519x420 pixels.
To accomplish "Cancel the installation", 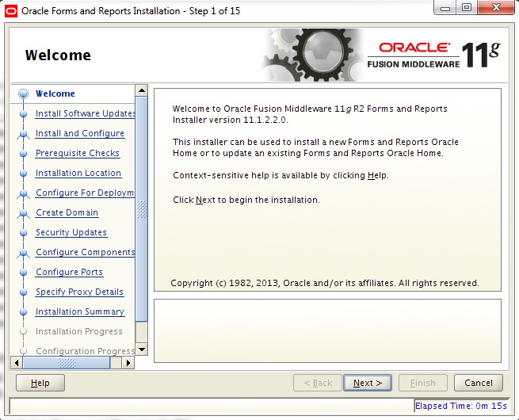I will point(479,383).
